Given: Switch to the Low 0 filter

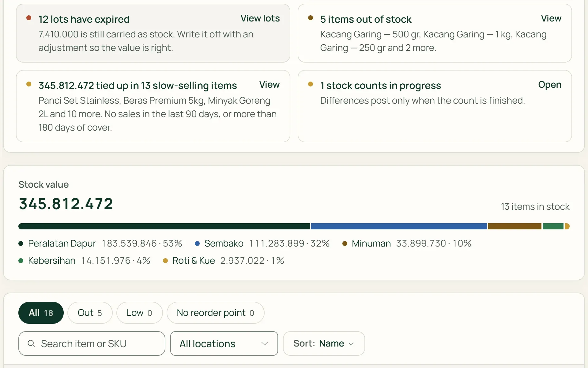Looking at the screenshot, I should point(139,313).
